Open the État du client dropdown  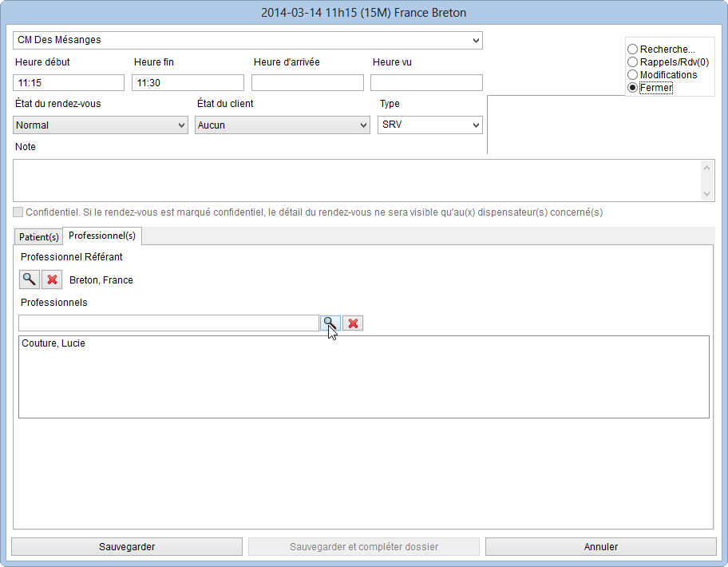pos(283,125)
